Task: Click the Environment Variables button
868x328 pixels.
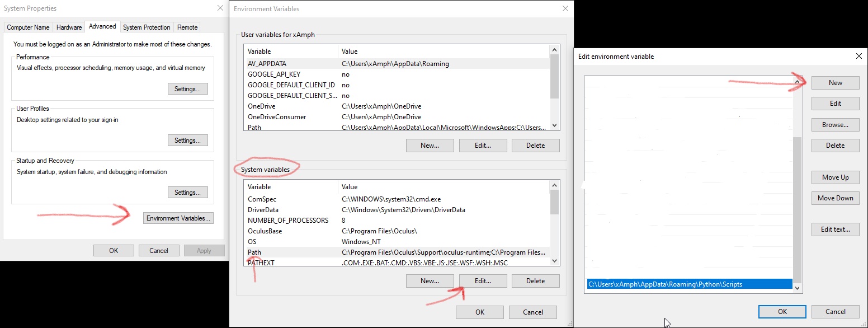Action: (178, 218)
